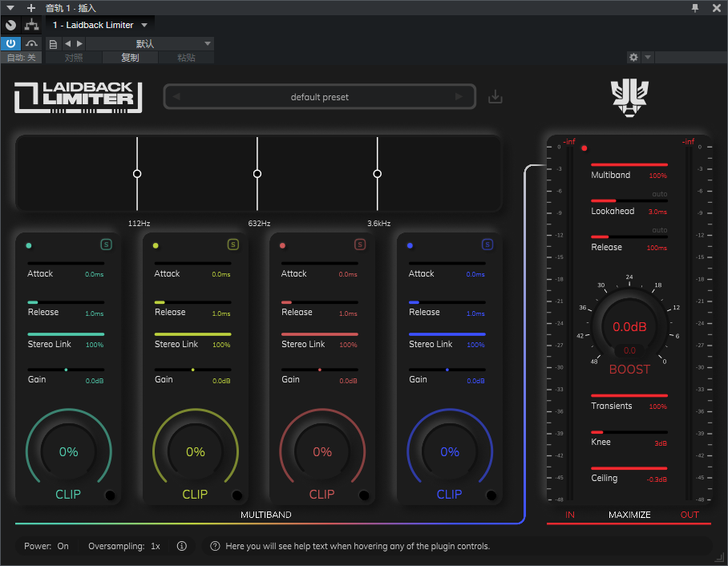
Task: Click the blue CLIP knob
Action: click(x=450, y=451)
